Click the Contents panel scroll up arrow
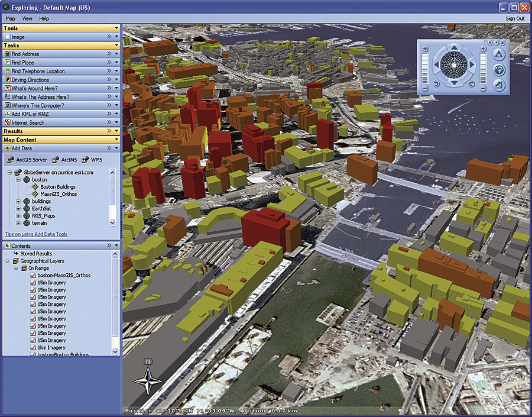This screenshot has width=532, height=417. 115,254
